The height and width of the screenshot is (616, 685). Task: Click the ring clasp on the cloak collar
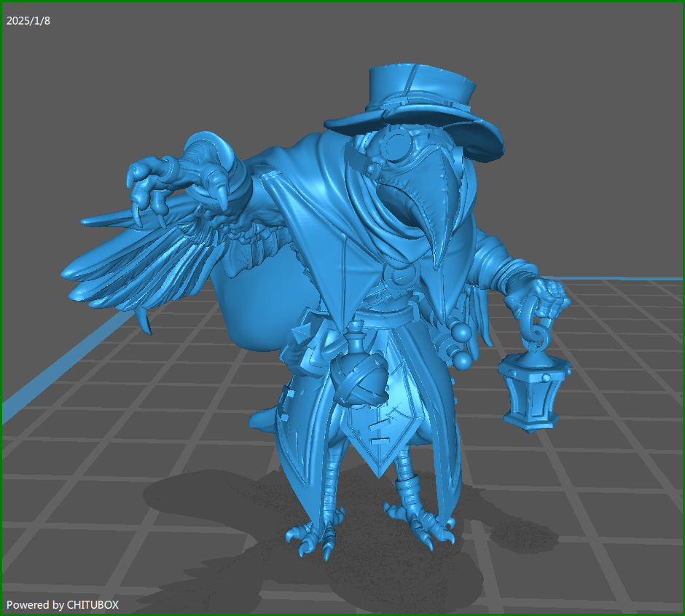[399, 276]
